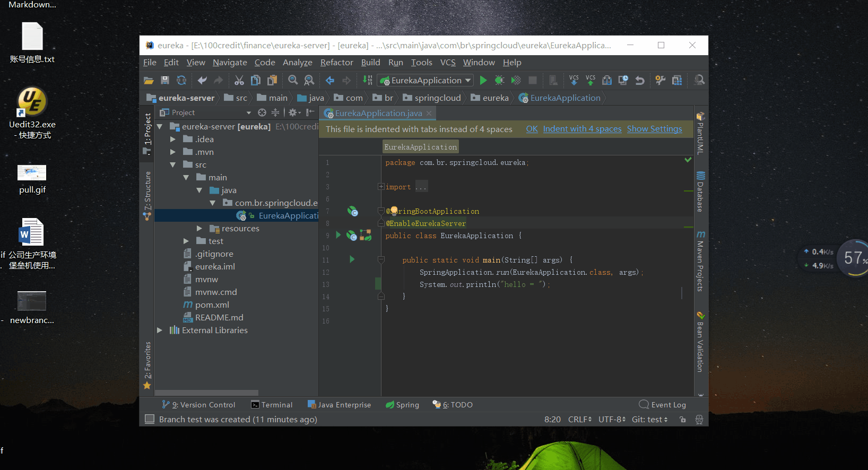Toggle tool window buttons in status bar corner

pos(150,419)
